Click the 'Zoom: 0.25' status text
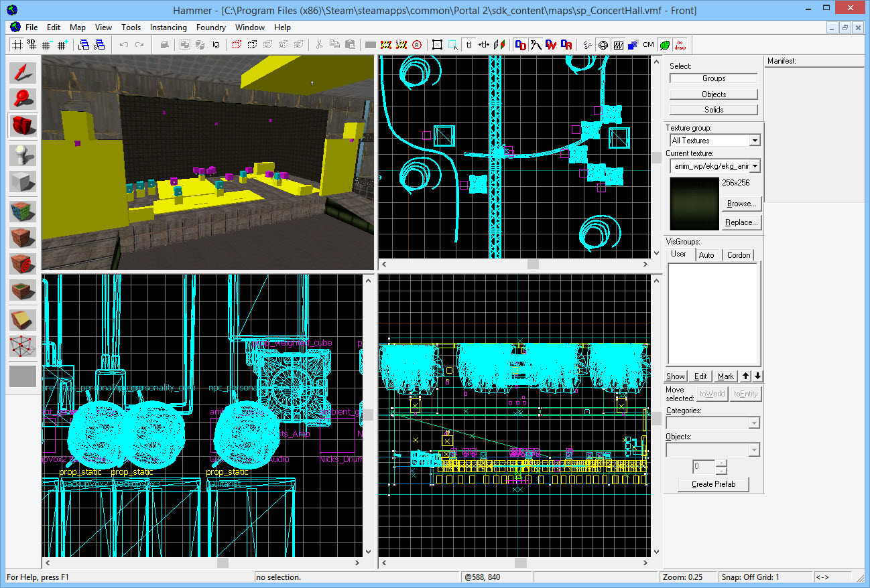The width and height of the screenshot is (870, 588). pos(683,577)
